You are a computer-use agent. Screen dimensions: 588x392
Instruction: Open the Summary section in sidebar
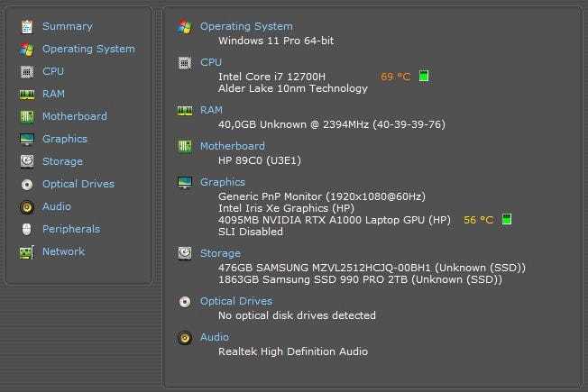point(68,26)
